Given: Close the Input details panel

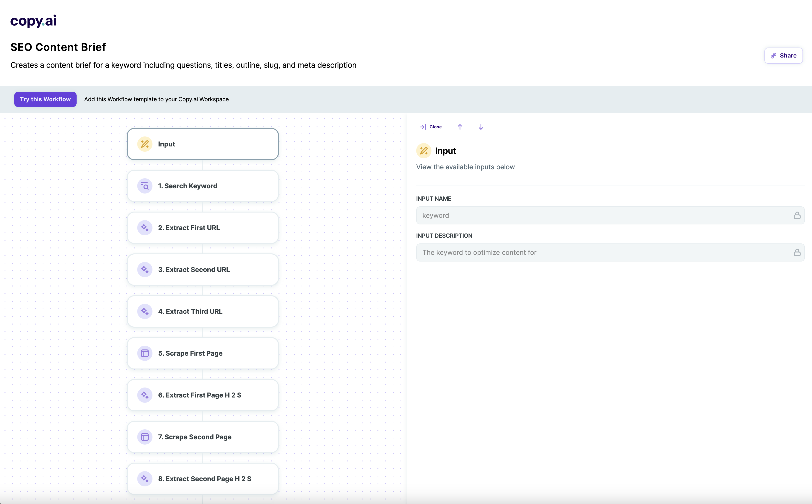Looking at the screenshot, I should pyautogui.click(x=431, y=127).
